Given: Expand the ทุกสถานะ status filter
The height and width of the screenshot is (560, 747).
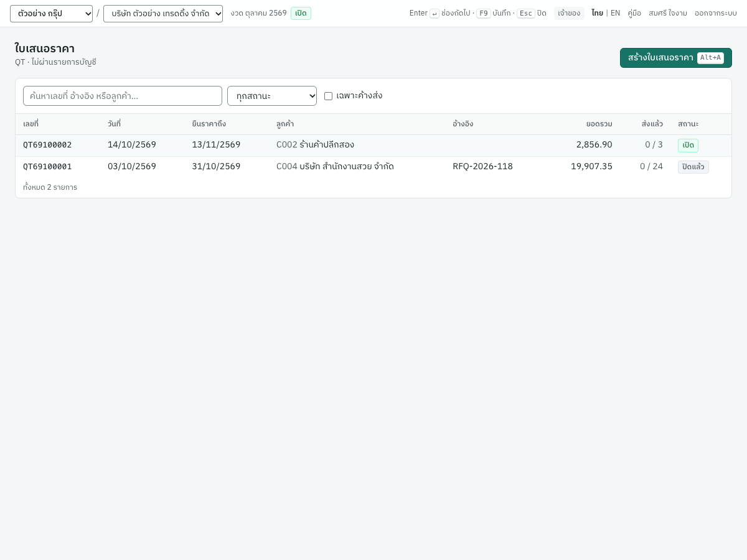Looking at the screenshot, I should click(272, 96).
